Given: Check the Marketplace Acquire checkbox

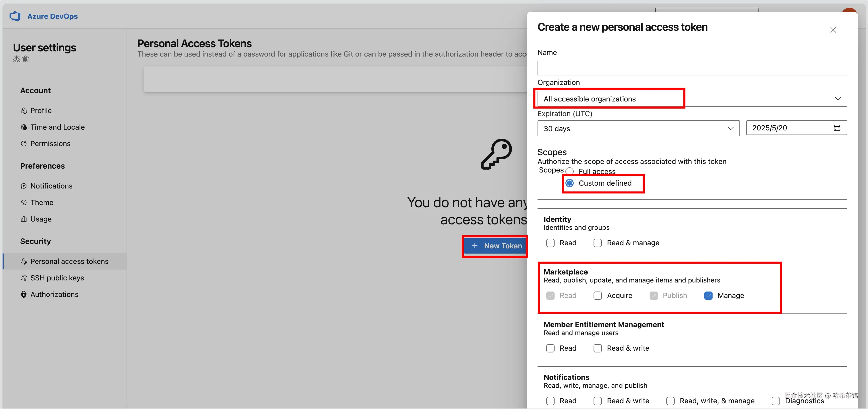Looking at the screenshot, I should click(597, 295).
